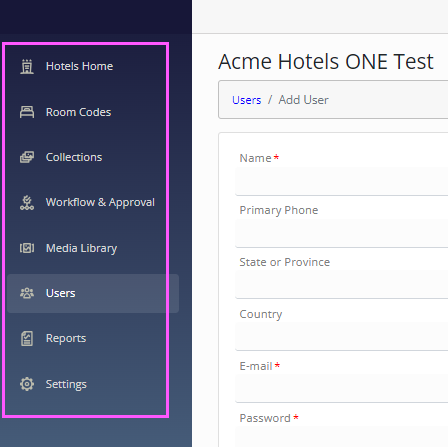Click the Settings gear icon
This screenshot has width=448, height=447.
click(x=27, y=384)
